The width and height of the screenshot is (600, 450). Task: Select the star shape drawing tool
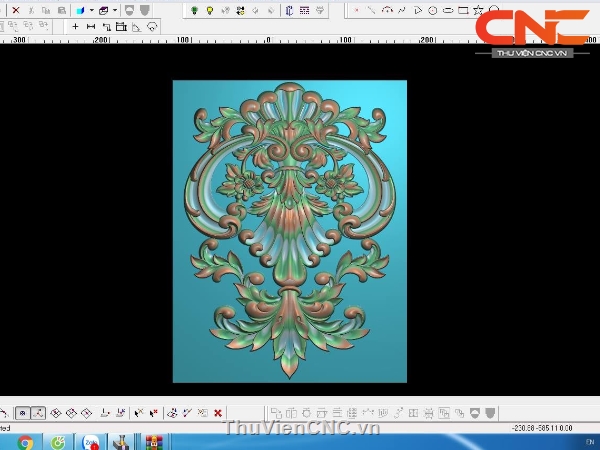[x=478, y=10]
